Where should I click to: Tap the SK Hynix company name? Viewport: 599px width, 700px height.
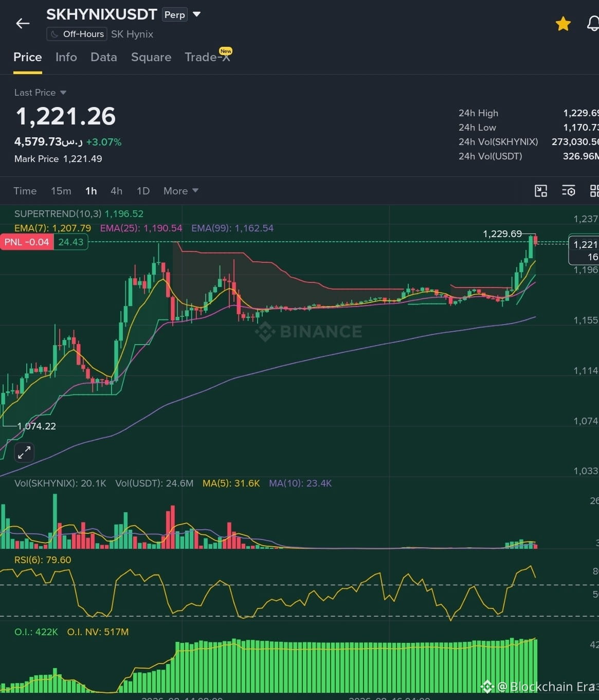click(132, 34)
